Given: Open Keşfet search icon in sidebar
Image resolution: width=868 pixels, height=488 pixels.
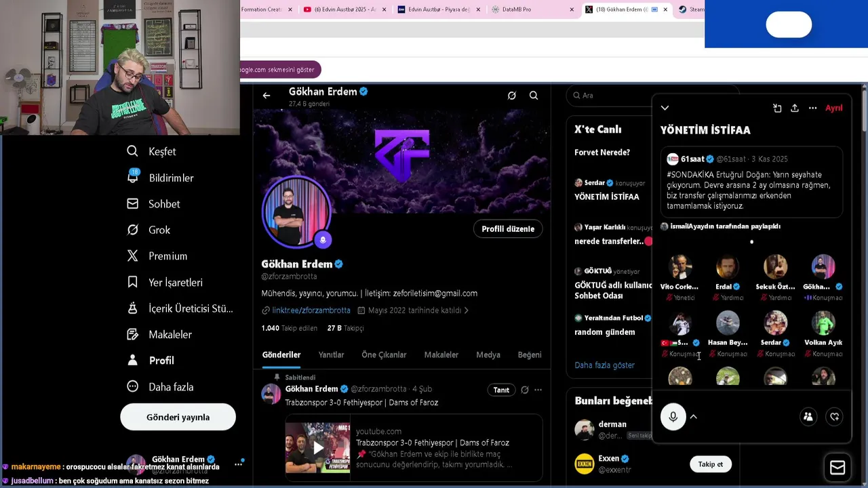Looking at the screenshot, I should point(132,151).
